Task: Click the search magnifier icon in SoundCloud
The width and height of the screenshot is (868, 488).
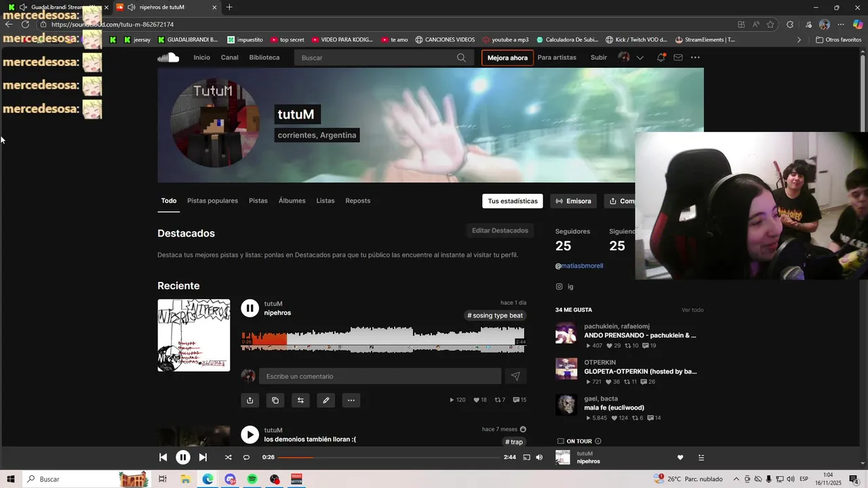Action: pos(461,58)
